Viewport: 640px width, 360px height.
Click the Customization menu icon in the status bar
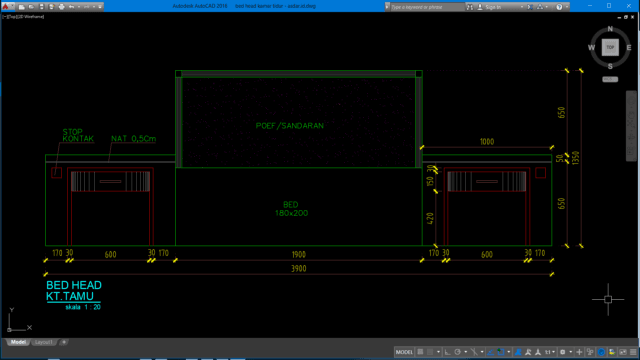[633, 352]
